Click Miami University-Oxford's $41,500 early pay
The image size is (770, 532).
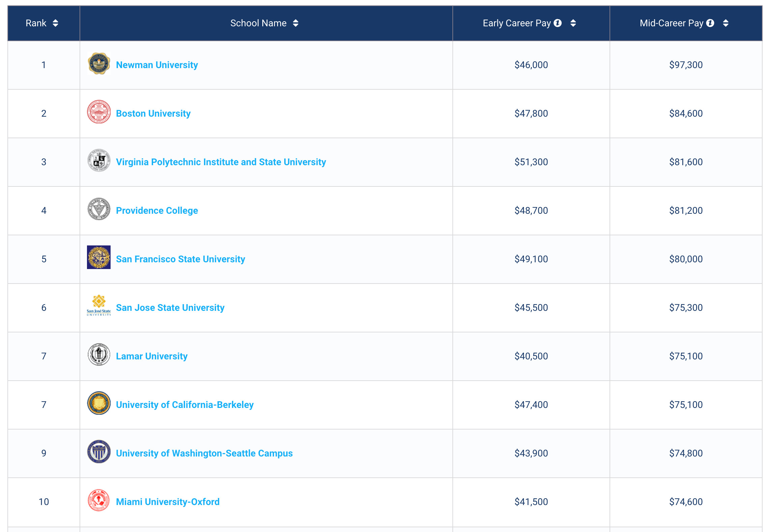pyautogui.click(x=531, y=502)
